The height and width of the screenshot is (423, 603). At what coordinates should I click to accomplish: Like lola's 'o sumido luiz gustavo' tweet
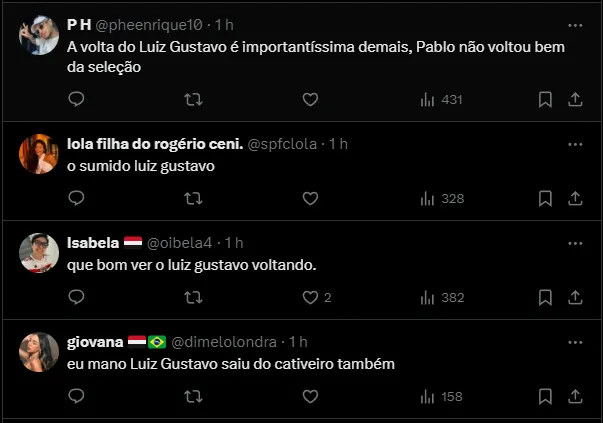(x=310, y=198)
